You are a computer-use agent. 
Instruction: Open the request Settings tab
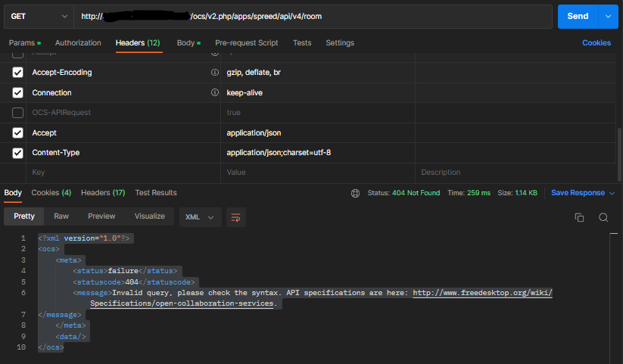(x=340, y=43)
